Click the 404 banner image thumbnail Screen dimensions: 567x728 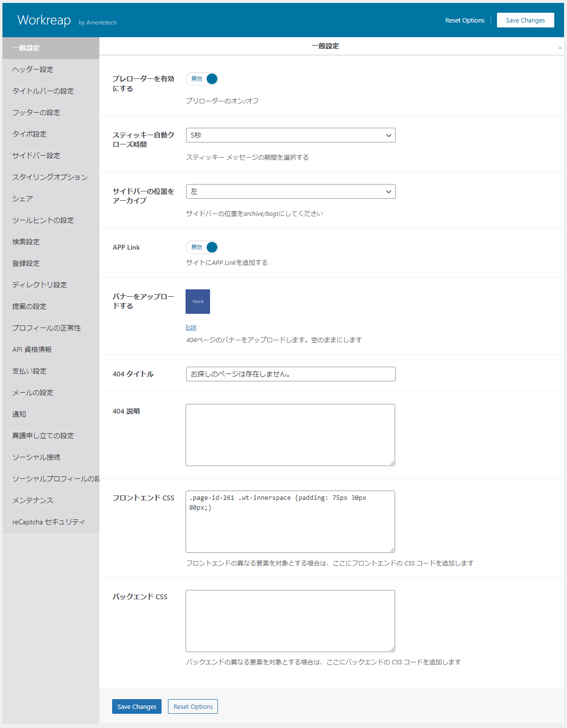click(198, 302)
